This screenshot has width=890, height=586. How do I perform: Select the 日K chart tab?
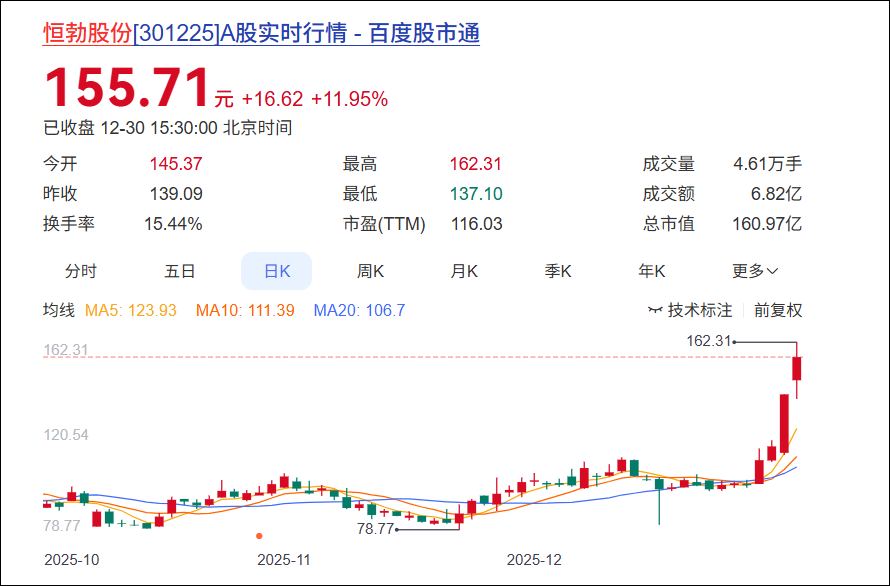click(x=276, y=271)
